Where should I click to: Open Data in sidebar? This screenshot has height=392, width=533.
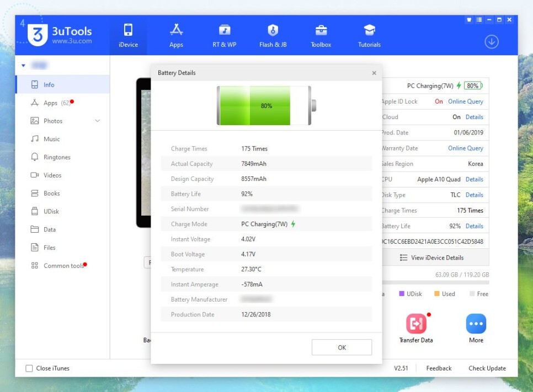(x=63, y=229)
